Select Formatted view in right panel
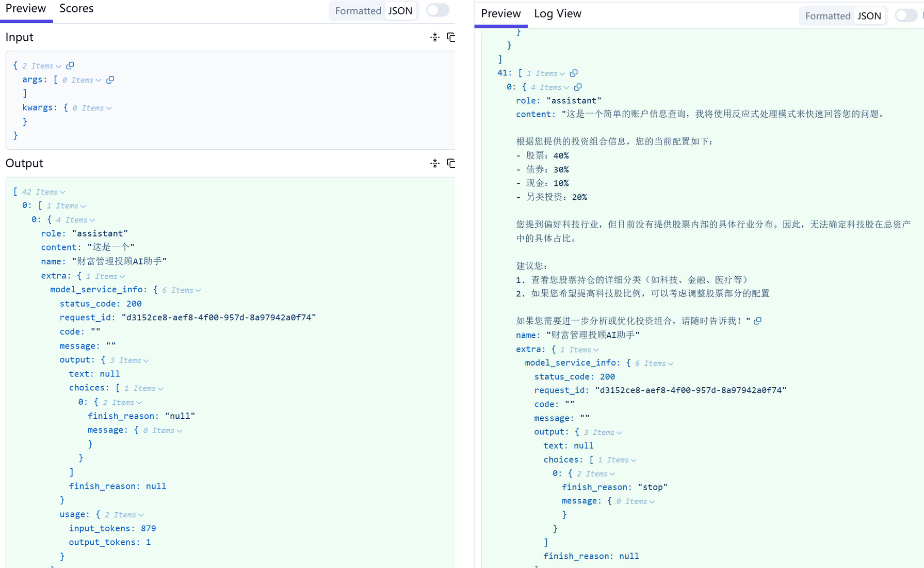This screenshot has height=568, width=924. [x=828, y=16]
